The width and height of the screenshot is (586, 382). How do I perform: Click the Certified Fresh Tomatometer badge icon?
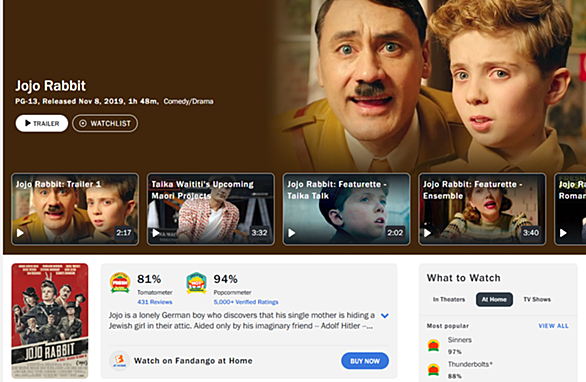[120, 283]
